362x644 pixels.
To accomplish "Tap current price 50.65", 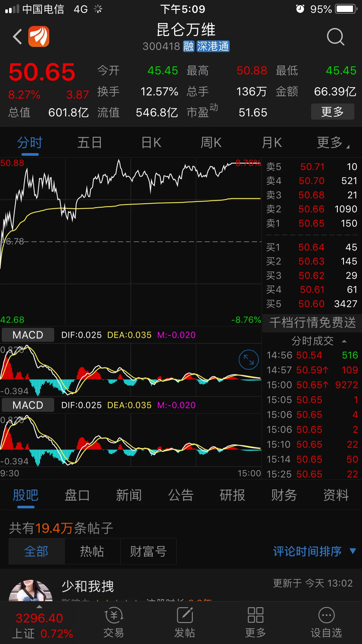I will click(42, 72).
